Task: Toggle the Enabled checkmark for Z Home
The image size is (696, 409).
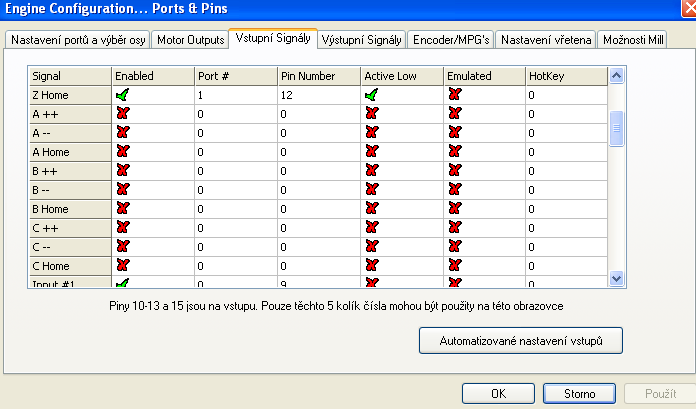Action: pos(123,94)
